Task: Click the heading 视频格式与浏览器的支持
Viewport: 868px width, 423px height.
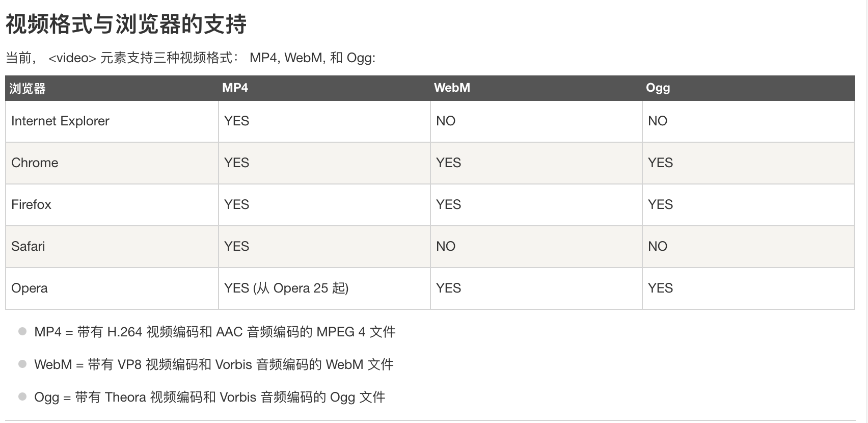Action: click(x=126, y=24)
